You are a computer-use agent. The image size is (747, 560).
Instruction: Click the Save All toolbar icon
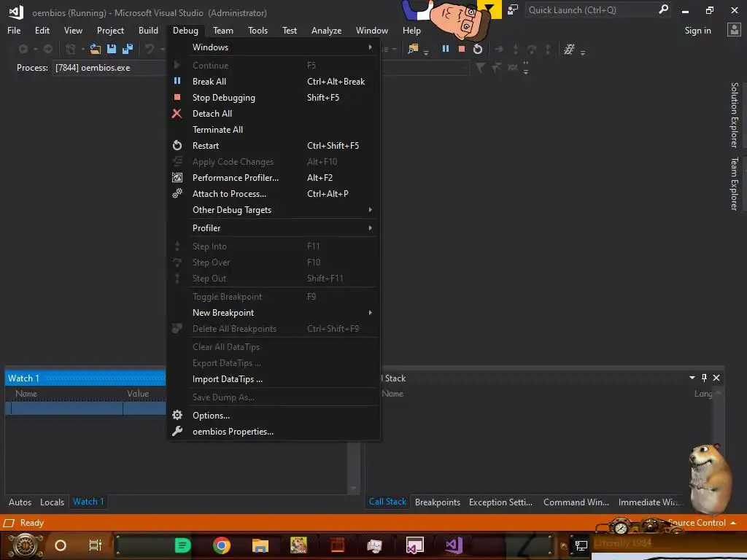pyautogui.click(x=128, y=49)
